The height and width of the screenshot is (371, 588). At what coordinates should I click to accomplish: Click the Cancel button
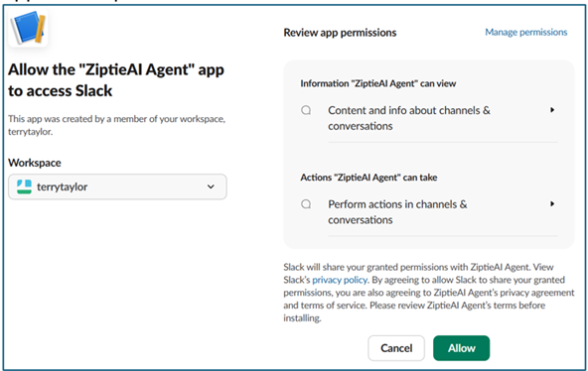click(x=396, y=348)
